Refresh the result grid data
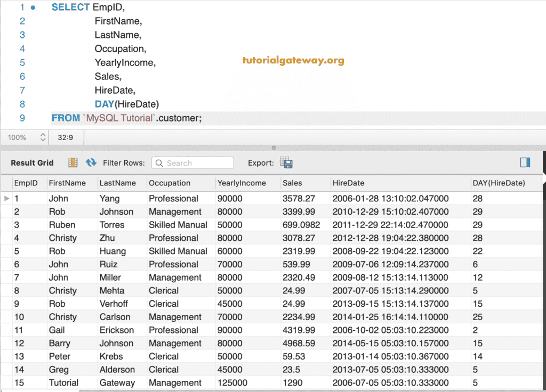Viewport: 546px width, 392px height. point(91,163)
